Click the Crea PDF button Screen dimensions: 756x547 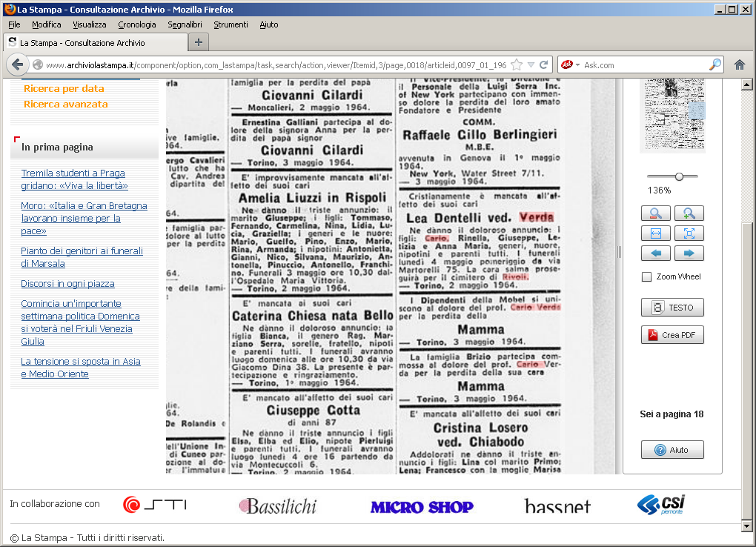click(x=672, y=335)
